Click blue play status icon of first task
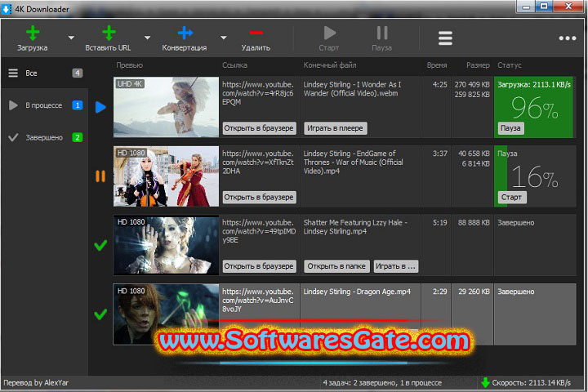Screen dimensions: 588x392 (x=100, y=107)
